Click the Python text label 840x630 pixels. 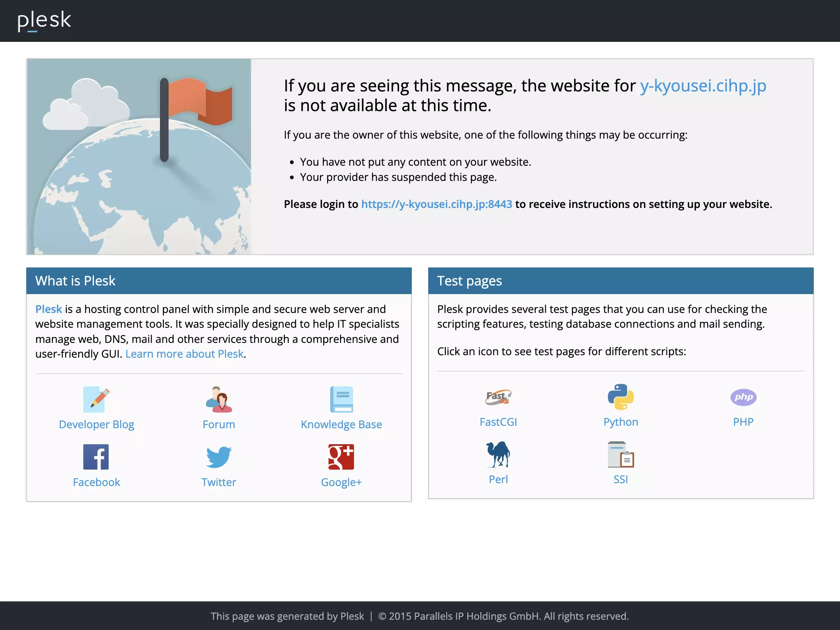pyautogui.click(x=621, y=422)
